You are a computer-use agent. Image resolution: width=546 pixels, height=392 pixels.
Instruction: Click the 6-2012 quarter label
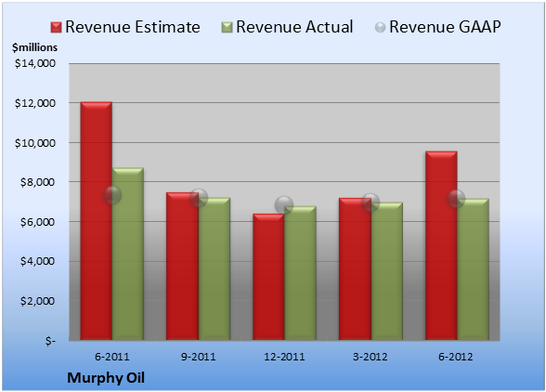click(x=456, y=357)
